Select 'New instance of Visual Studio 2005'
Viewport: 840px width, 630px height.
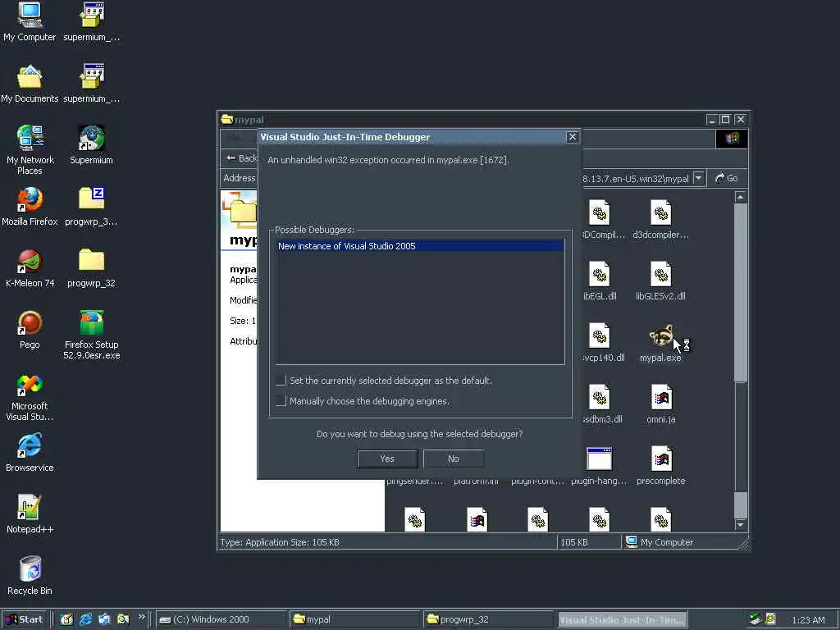click(420, 246)
